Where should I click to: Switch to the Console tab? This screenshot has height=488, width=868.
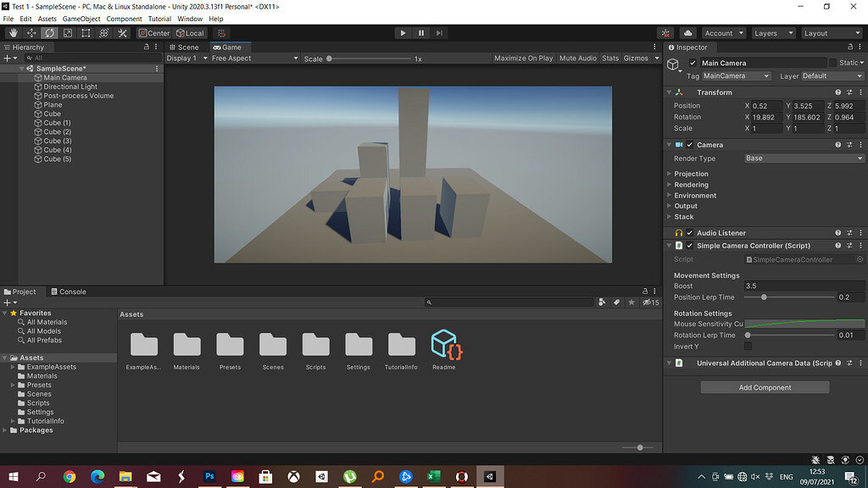pyautogui.click(x=68, y=292)
